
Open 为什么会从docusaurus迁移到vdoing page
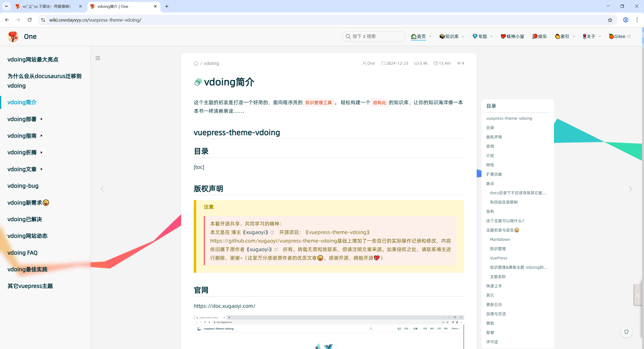[x=45, y=81]
